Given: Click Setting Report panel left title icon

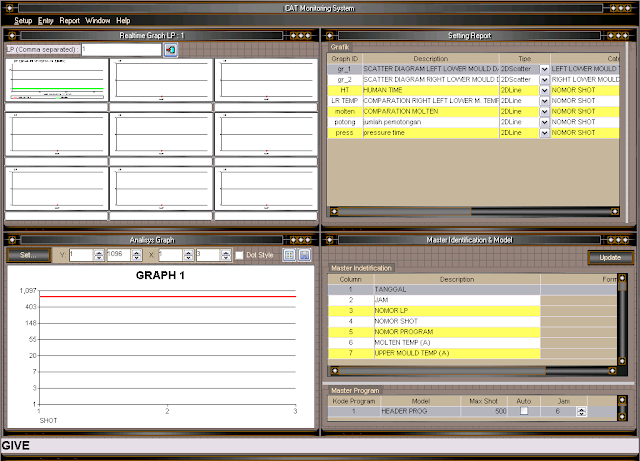Looking at the screenshot, I should 330,36.
